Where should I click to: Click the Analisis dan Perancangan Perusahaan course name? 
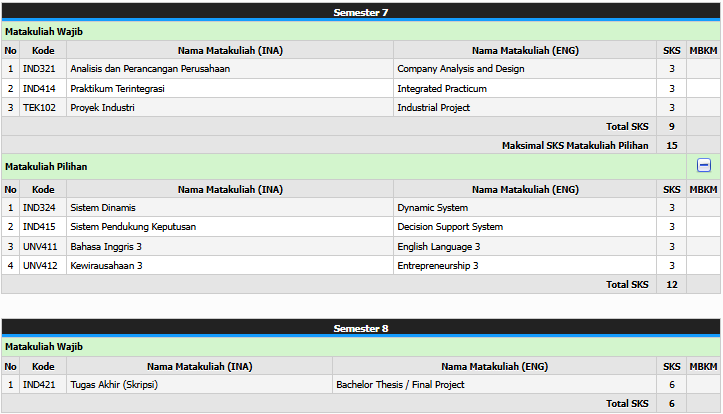(x=150, y=69)
